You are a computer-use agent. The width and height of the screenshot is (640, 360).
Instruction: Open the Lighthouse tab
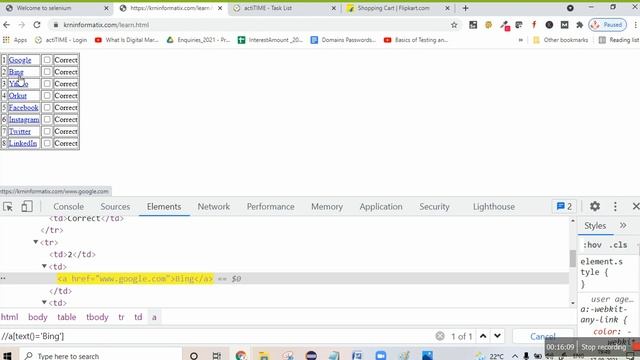pos(494,207)
